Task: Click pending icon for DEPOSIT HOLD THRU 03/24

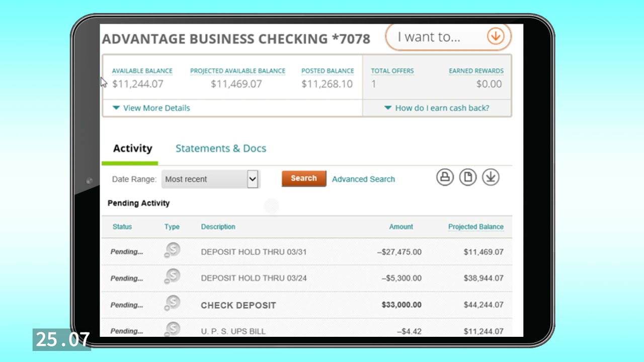Action: [x=173, y=277]
